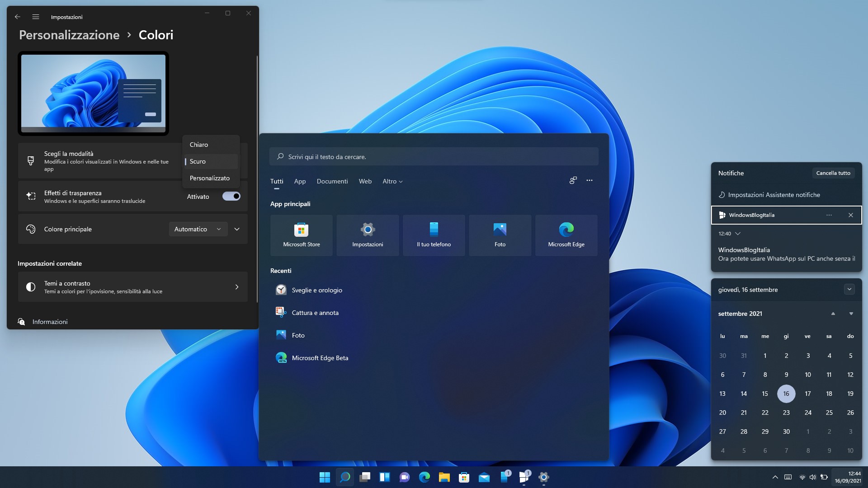Select day 23 in the calendar
Image resolution: width=868 pixels, height=488 pixels.
coord(786,413)
